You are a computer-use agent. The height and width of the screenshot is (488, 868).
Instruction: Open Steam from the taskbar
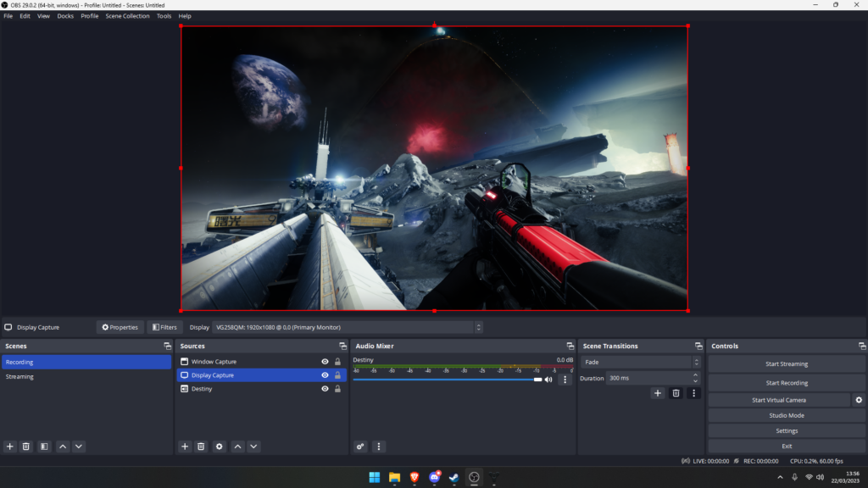pos(454,478)
